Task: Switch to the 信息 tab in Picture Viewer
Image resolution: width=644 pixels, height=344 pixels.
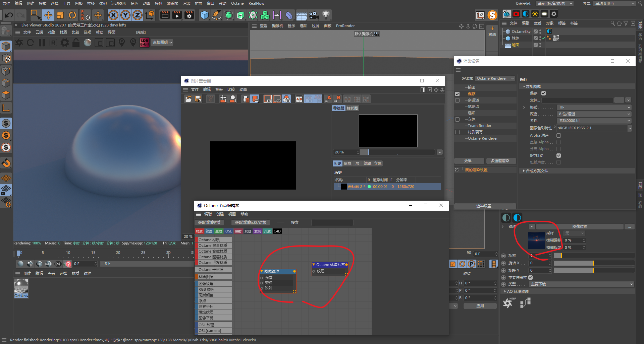Action: [x=347, y=163]
